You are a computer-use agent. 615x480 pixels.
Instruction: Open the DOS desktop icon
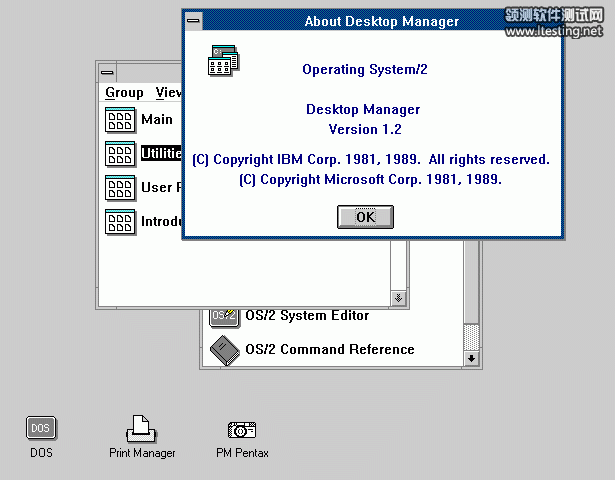tap(41, 429)
